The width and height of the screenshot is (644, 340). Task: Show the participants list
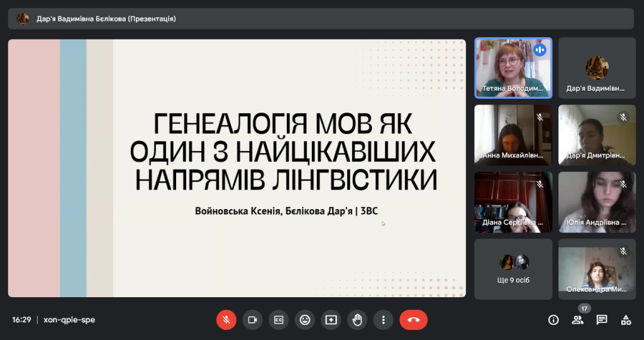(x=577, y=320)
